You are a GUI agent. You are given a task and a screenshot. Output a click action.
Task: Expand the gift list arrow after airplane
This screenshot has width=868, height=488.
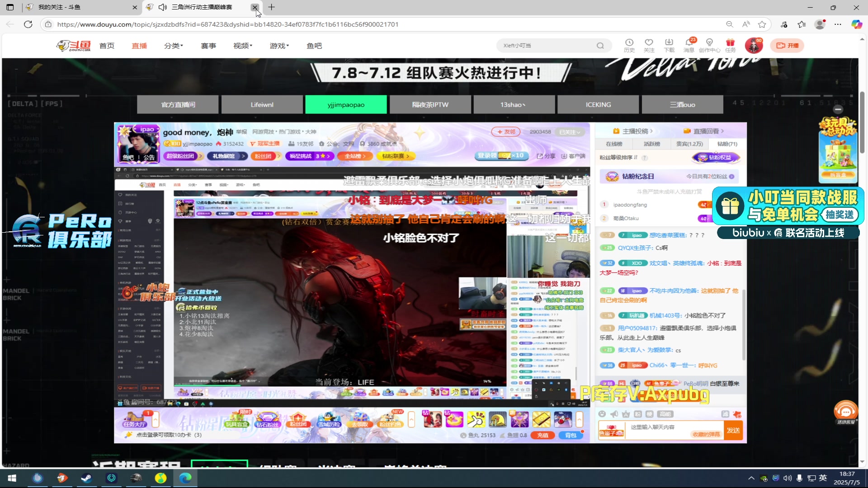tap(580, 419)
